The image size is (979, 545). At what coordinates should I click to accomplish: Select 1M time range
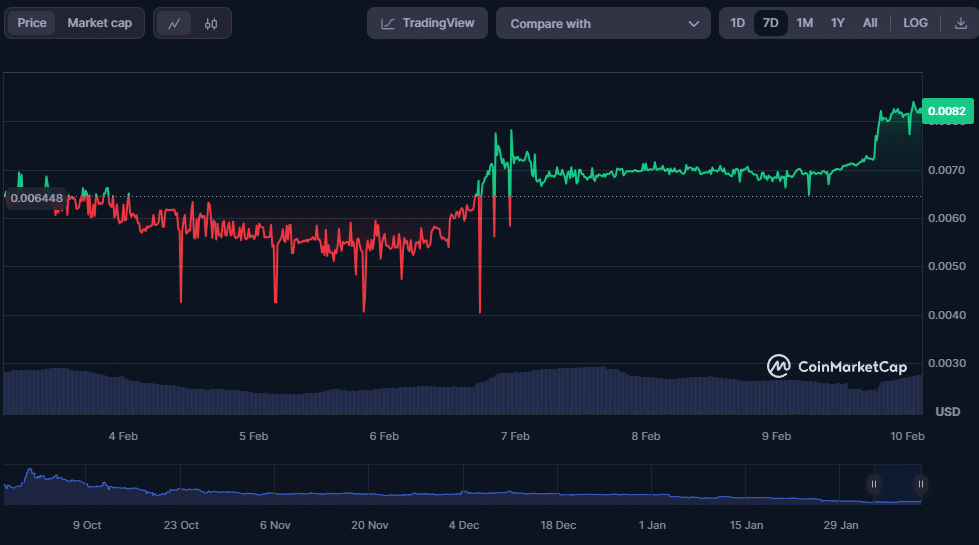click(804, 23)
